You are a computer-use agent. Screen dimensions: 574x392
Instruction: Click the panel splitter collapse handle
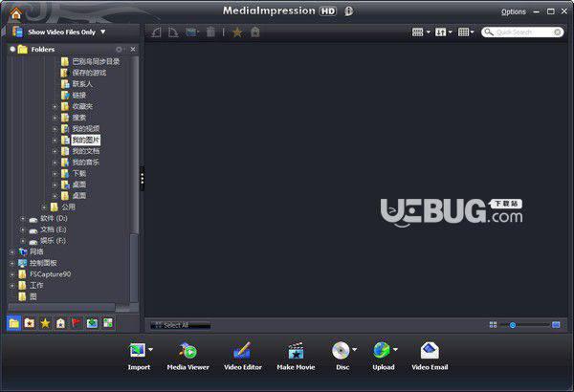tap(142, 179)
